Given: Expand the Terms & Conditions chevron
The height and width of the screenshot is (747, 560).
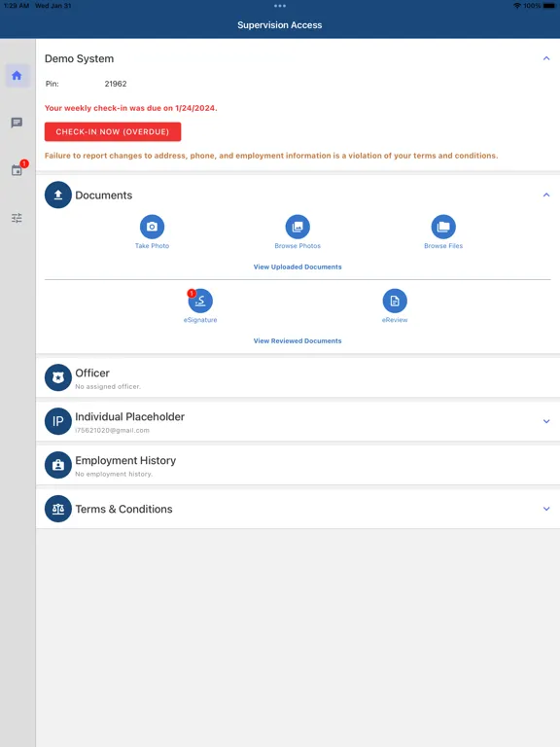Looking at the screenshot, I should [546, 509].
